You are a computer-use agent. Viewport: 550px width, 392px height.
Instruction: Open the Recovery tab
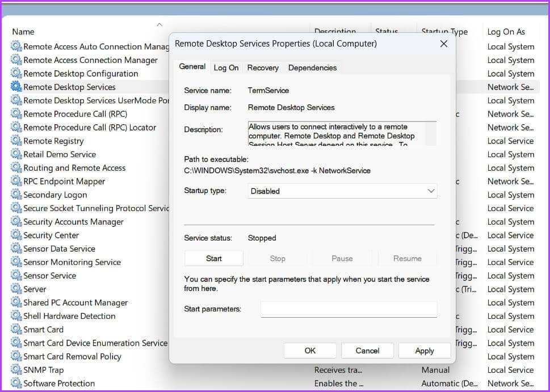coord(263,68)
